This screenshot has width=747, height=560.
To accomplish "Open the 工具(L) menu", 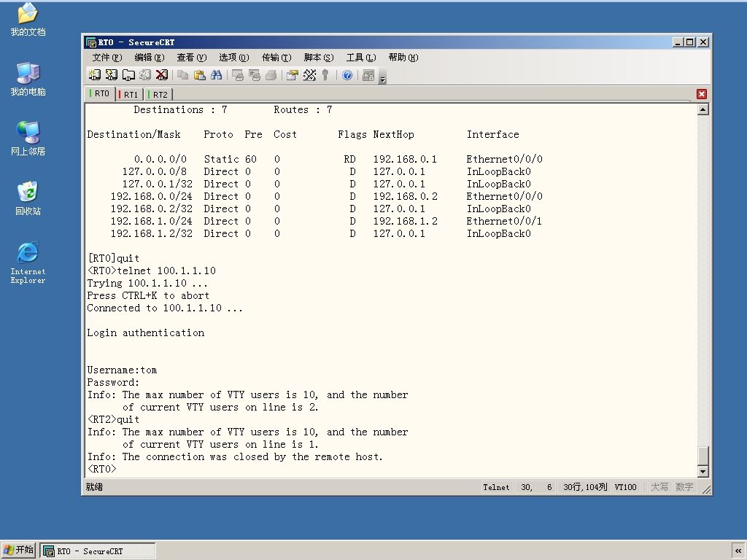I will pyautogui.click(x=361, y=58).
